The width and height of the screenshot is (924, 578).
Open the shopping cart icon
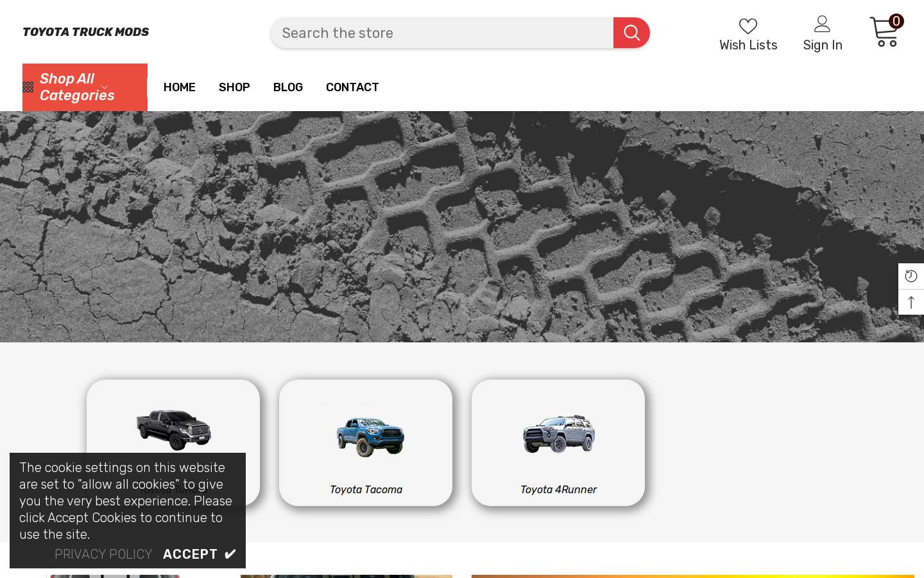884,32
